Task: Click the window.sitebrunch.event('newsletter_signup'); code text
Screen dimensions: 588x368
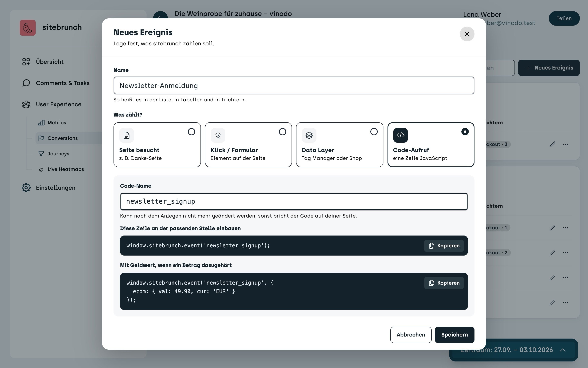Action: click(198, 246)
